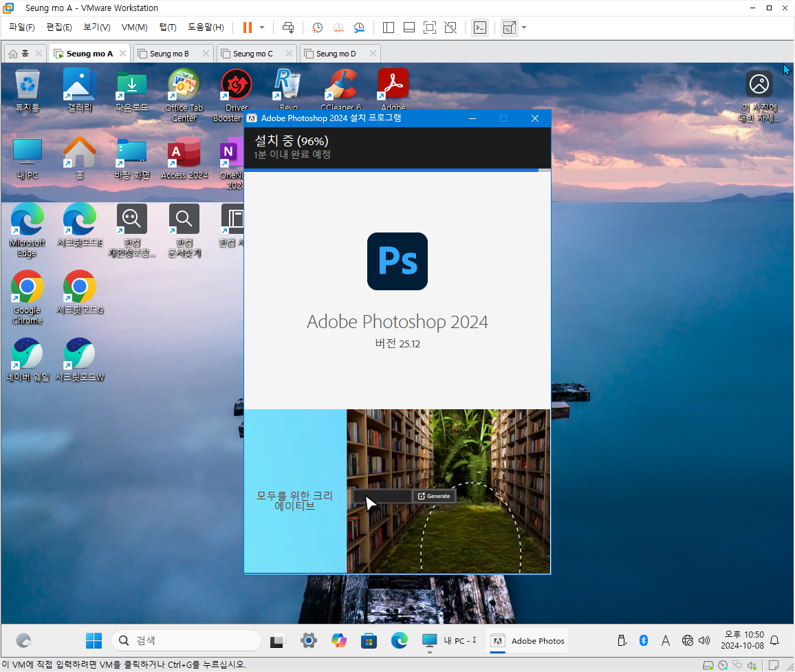Toggle VMware thumbnail bar view icon
Viewport: 795px width, 672px height.
(409, 28)
